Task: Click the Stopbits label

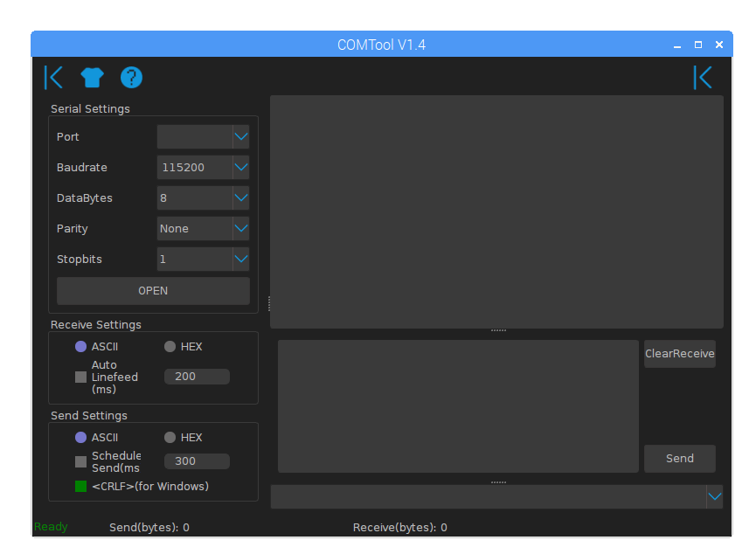Action: [x=79, y=260]
